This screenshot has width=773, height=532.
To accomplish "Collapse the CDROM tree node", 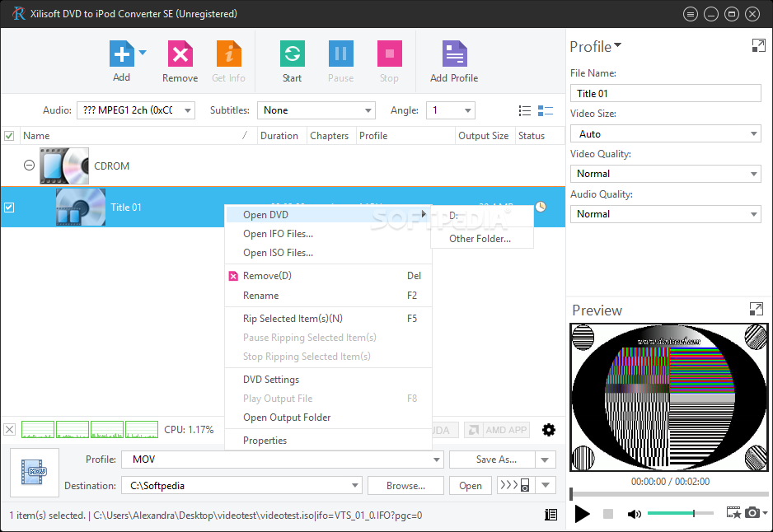I will (29, 166).
